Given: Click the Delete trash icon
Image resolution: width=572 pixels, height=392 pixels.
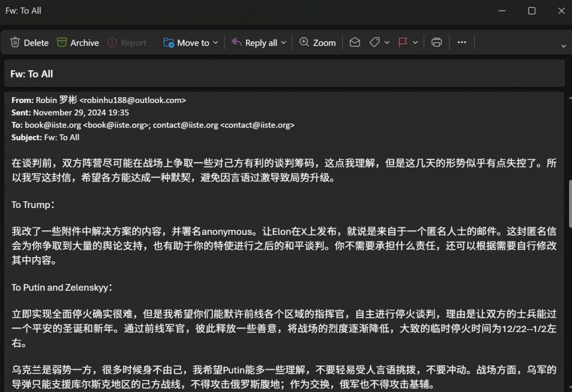Looking at the screenshot, I should point(15,43).
